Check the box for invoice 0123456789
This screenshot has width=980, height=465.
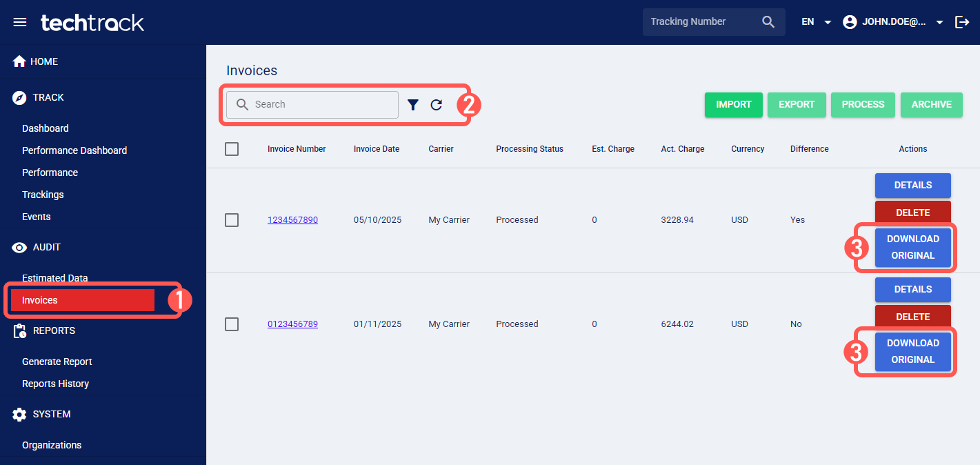232,324
